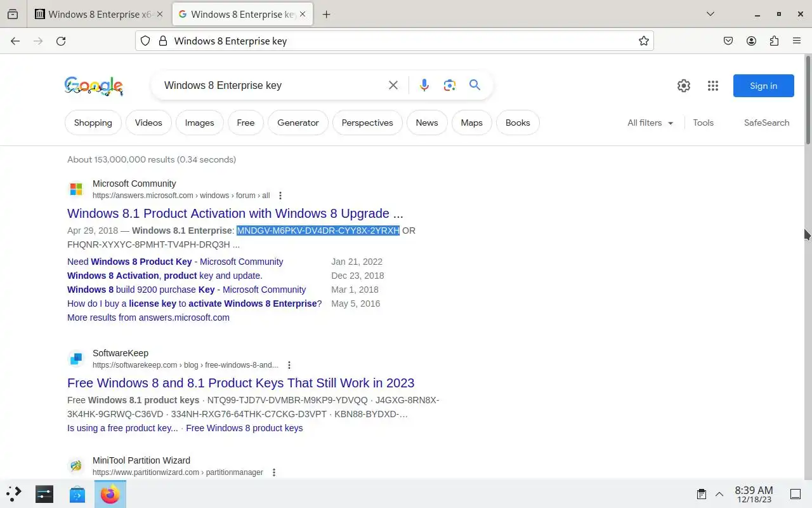This screenshot has width=812, height=508.
Task: Select the Generator filter chip
Action: tap(298, 123)
